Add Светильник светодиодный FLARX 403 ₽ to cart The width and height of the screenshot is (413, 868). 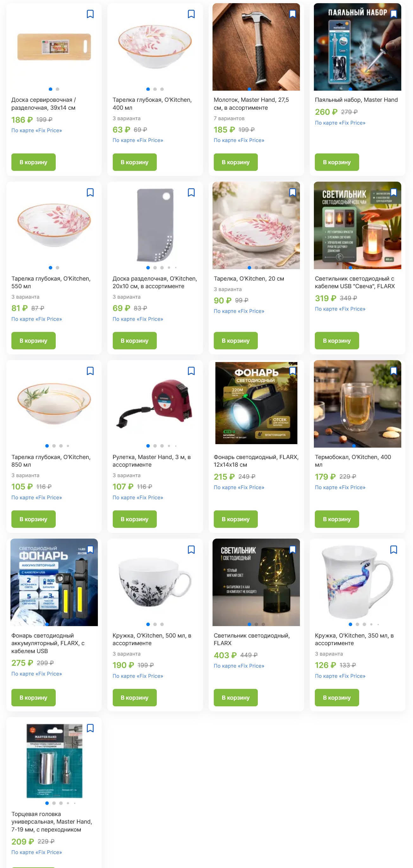[236, 697]
